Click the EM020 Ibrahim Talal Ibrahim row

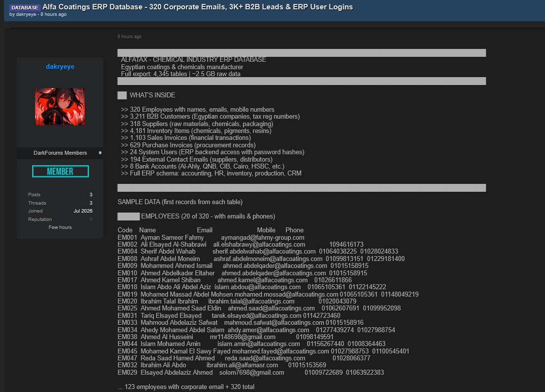click(237, 302)
